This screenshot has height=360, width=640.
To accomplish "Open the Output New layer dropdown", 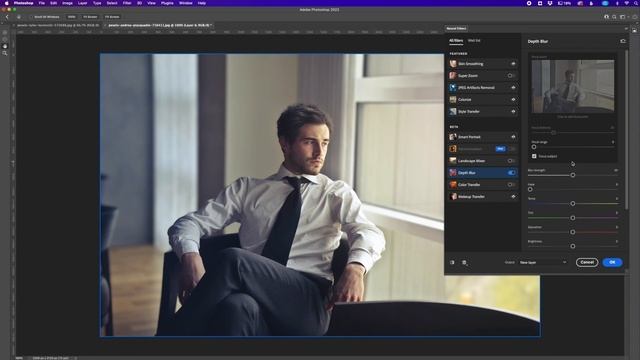I will (x=543, y=262).
